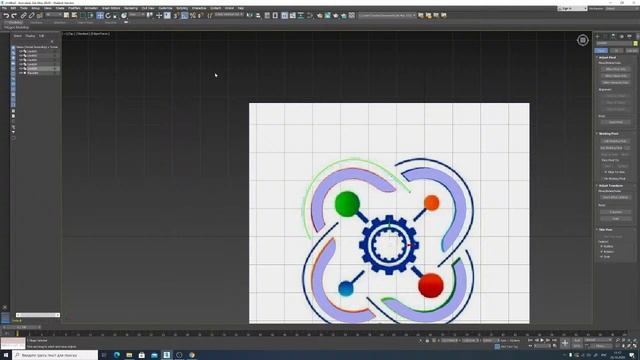This screenshot has height=360, width=640.
Task: Click the object color swatch
Action: [636, 43]
